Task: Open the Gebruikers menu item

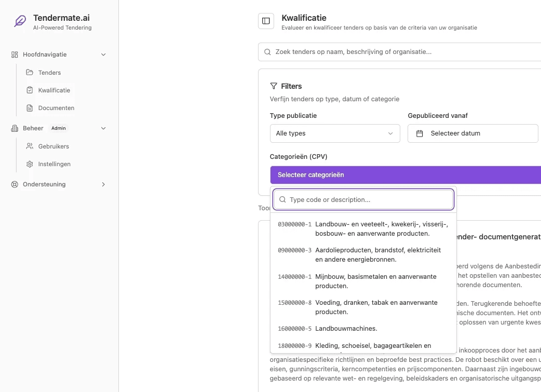Action: click(x=53, y=146)
